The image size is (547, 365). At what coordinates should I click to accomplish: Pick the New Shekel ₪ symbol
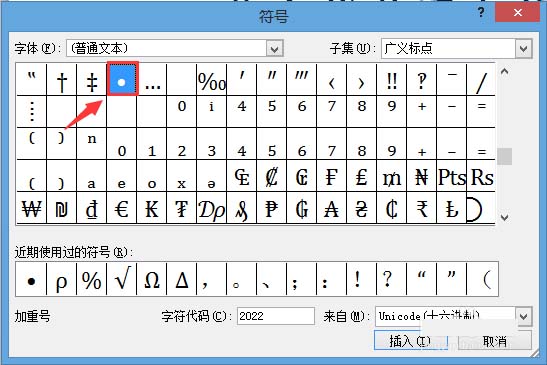click(62, 208)
